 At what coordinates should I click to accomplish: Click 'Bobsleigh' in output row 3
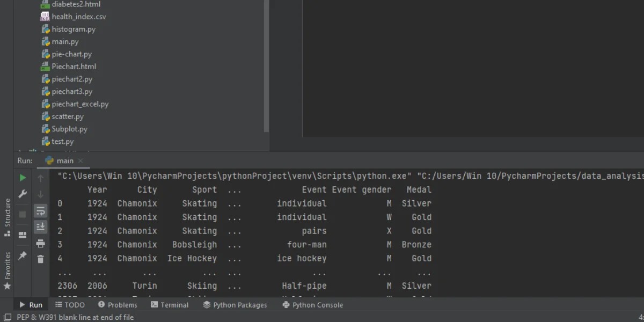point(194,244)
